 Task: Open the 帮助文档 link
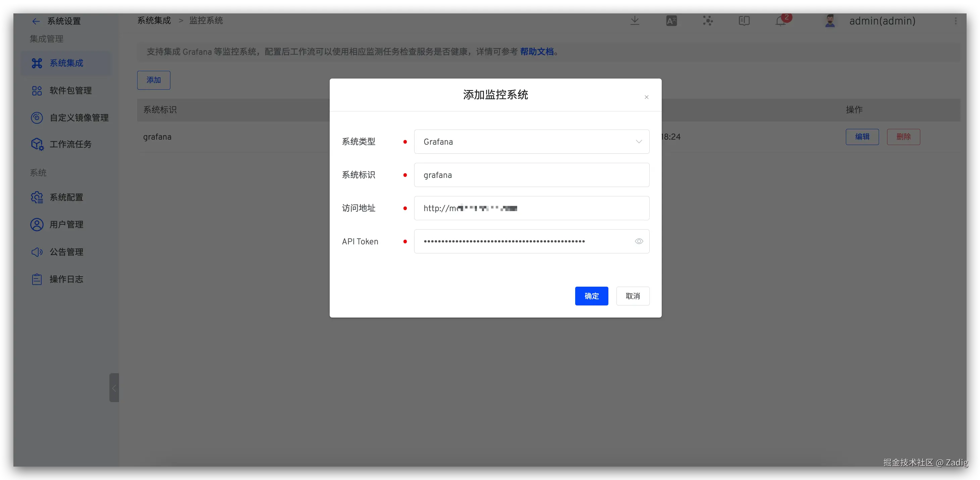pos(536,52)
